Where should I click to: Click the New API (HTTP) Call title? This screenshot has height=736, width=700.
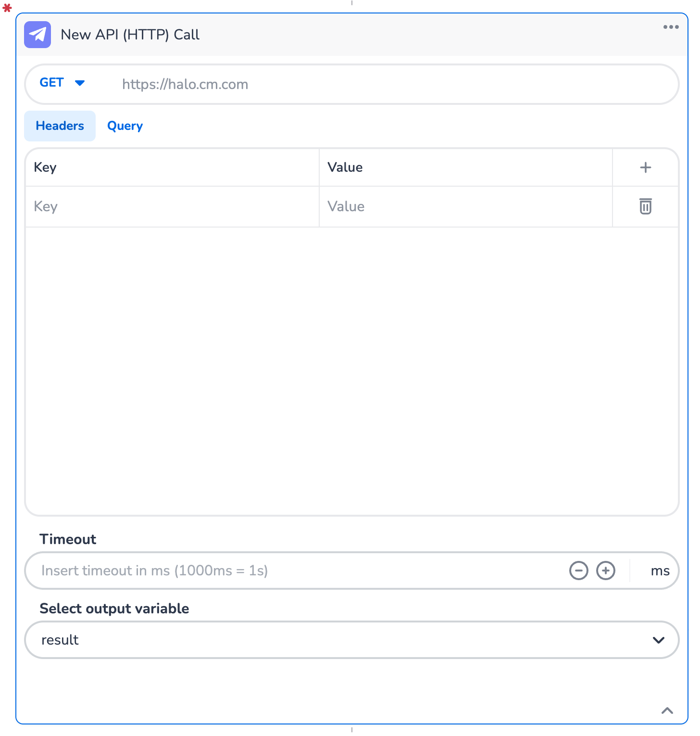130,35
